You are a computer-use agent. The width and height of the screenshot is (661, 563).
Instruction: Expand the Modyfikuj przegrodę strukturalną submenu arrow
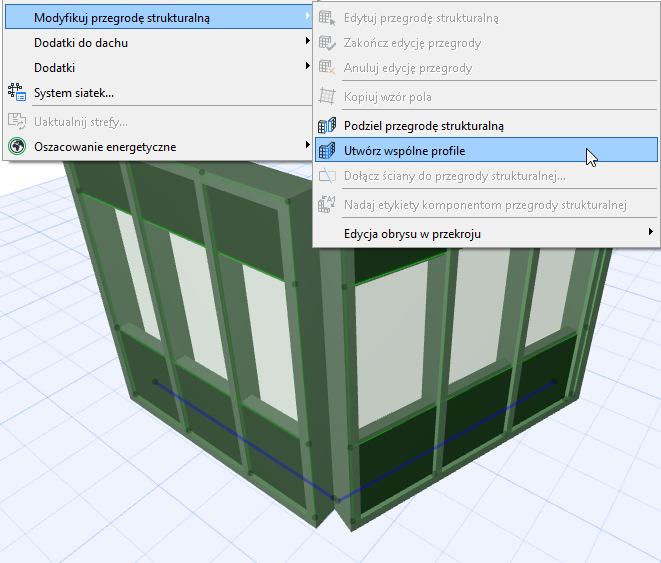(306, 18)
